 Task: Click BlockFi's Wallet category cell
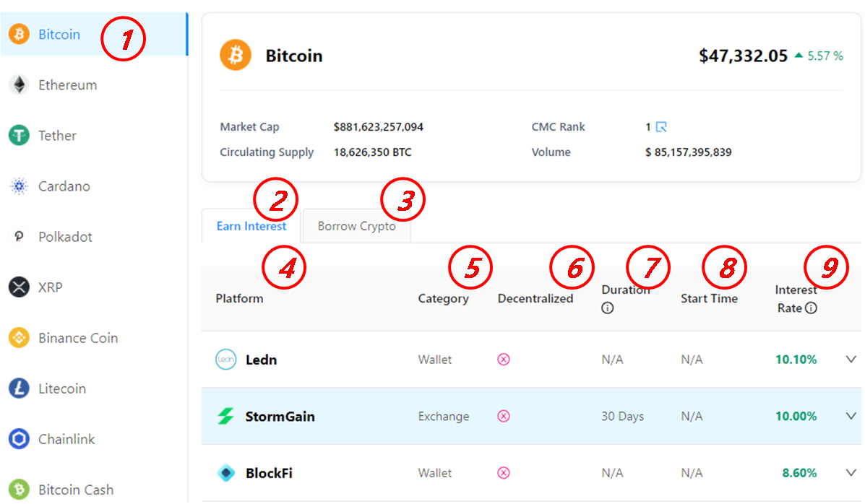[x=435, y=473]
